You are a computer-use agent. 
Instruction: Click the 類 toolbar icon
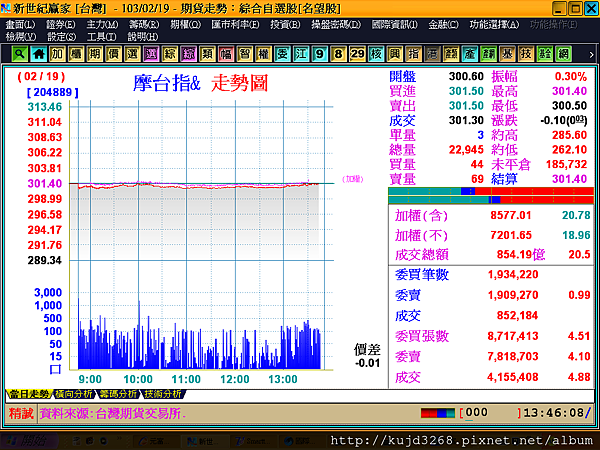[207, 54]
